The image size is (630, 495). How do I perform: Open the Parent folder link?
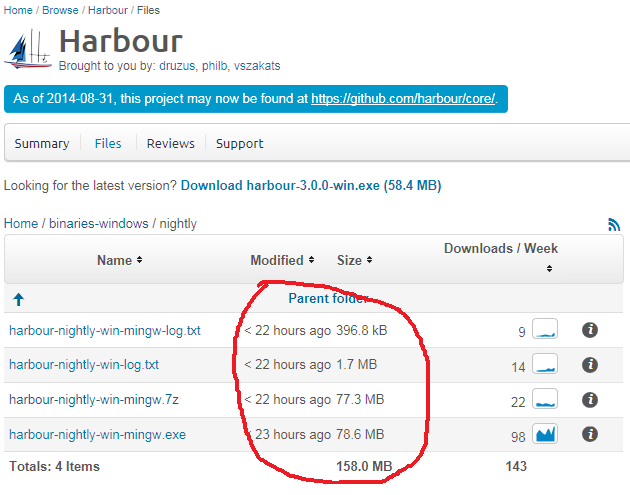[328, 298]
